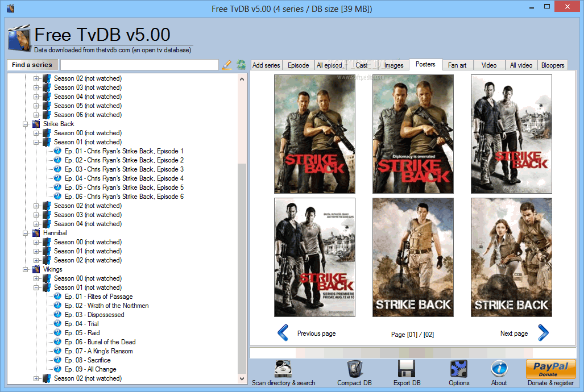Image resolution: width=584 pixels, height=392 pixels.
Task: Click the Next page label
Action: pos(514,333)
